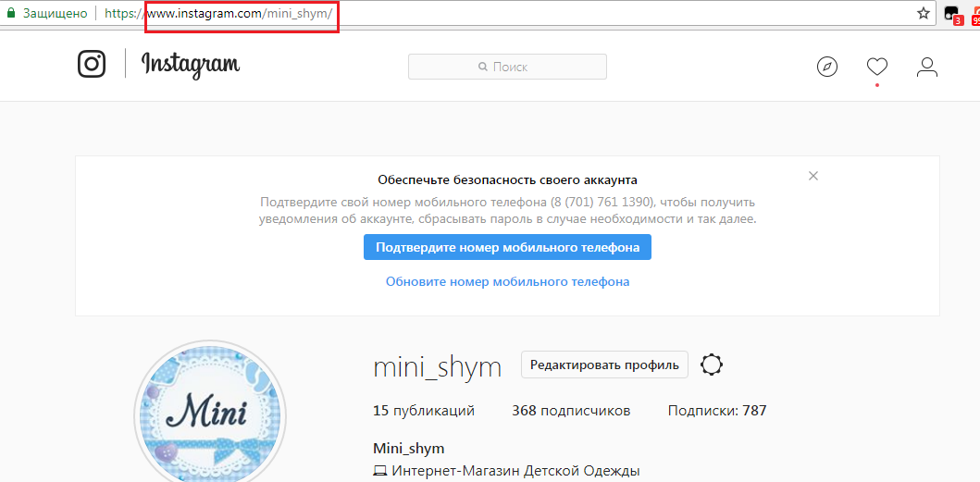The image size is (980, 482).
Task: Click the browser address bar URL
Action: coord(218,13)
